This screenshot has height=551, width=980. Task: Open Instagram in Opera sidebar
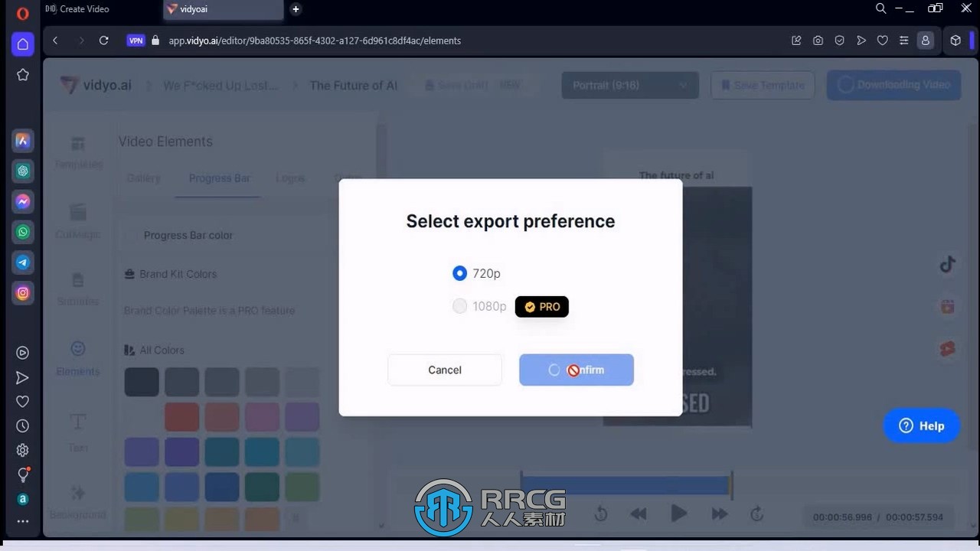(23, 293)
